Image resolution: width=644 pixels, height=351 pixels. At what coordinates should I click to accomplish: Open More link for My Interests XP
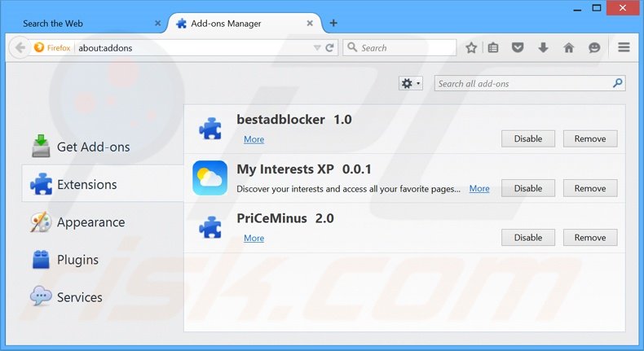click(x=479, y=188)
